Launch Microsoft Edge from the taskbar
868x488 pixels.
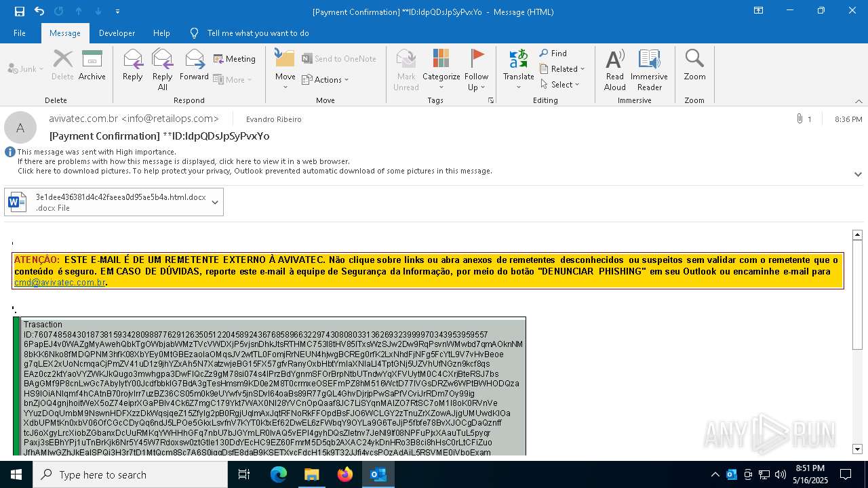[279, 474]
